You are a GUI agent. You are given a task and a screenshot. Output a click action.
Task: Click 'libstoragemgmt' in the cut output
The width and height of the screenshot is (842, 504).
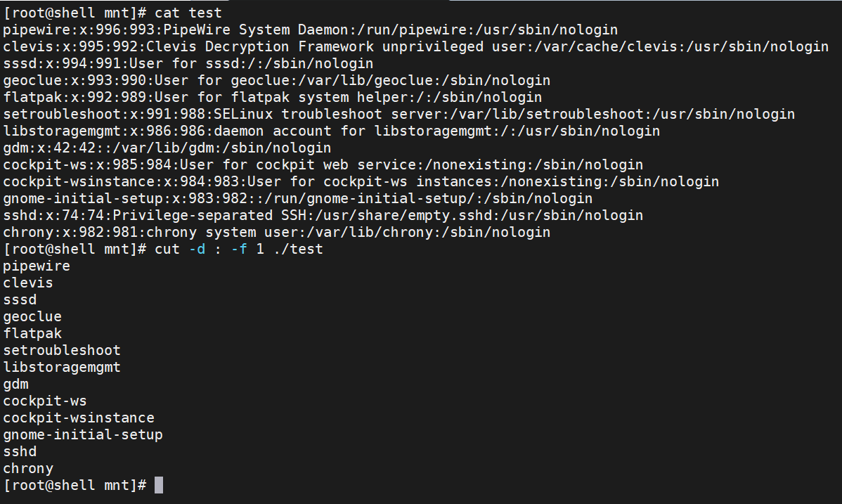tap(62, 367)
